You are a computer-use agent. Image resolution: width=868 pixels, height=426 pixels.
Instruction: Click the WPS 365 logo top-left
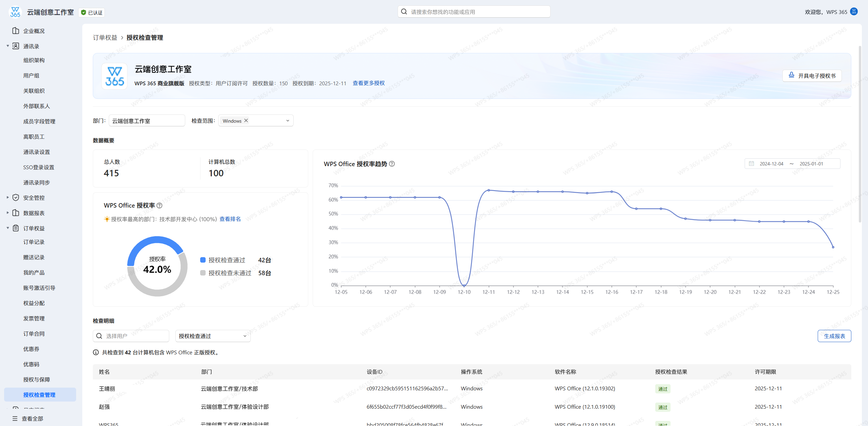[x=15, y=12]
